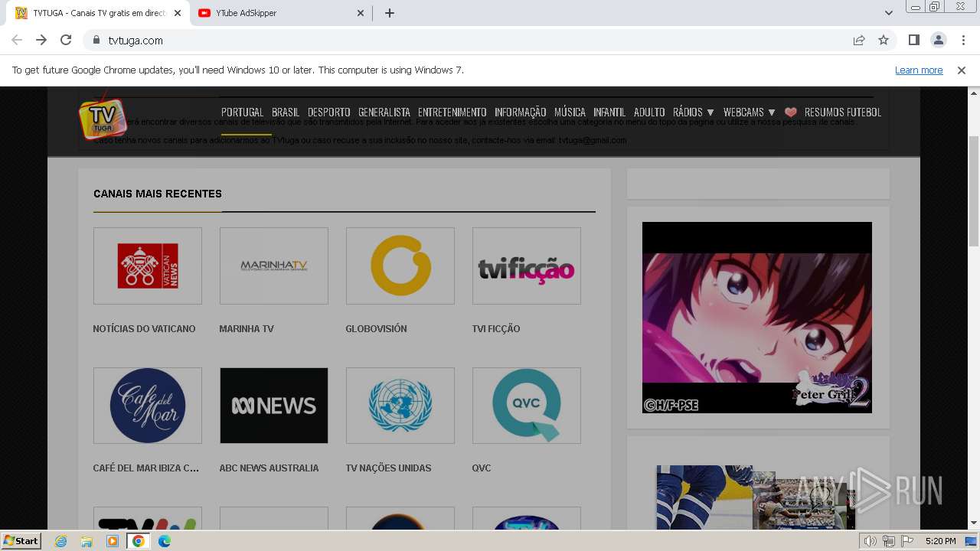Select the TVTUGA Canais TV tab
The height and width of the screenshot is (551, 980).
98,13
